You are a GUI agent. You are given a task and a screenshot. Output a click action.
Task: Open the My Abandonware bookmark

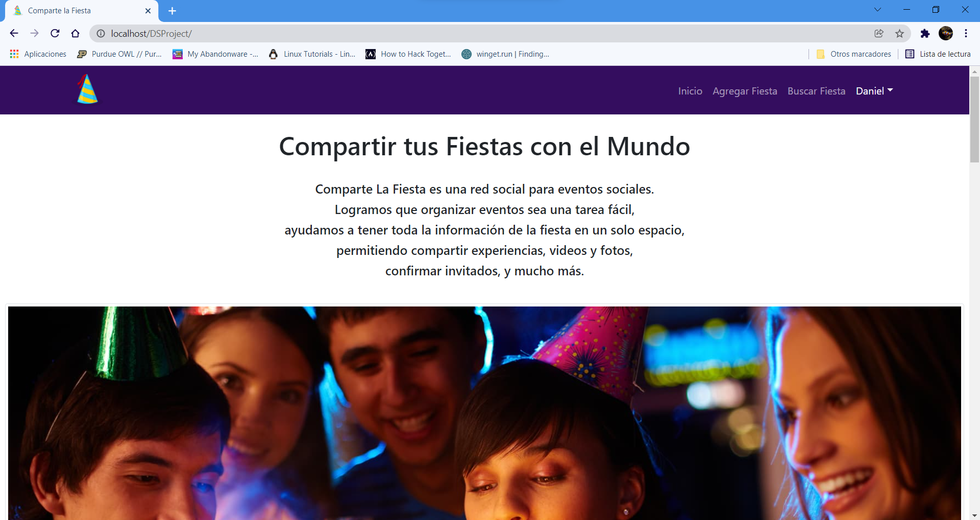215,54
